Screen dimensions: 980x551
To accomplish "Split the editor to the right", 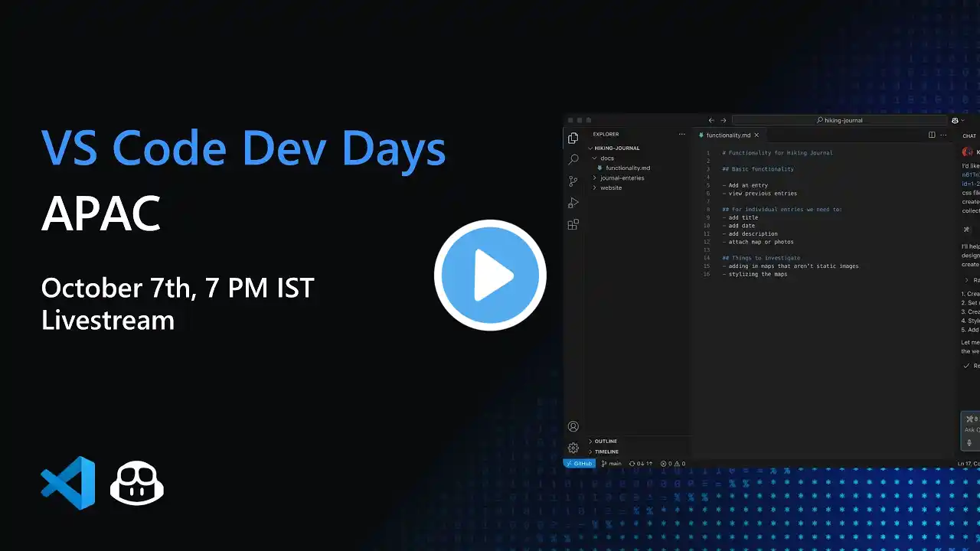I will (x=932, y=135).
